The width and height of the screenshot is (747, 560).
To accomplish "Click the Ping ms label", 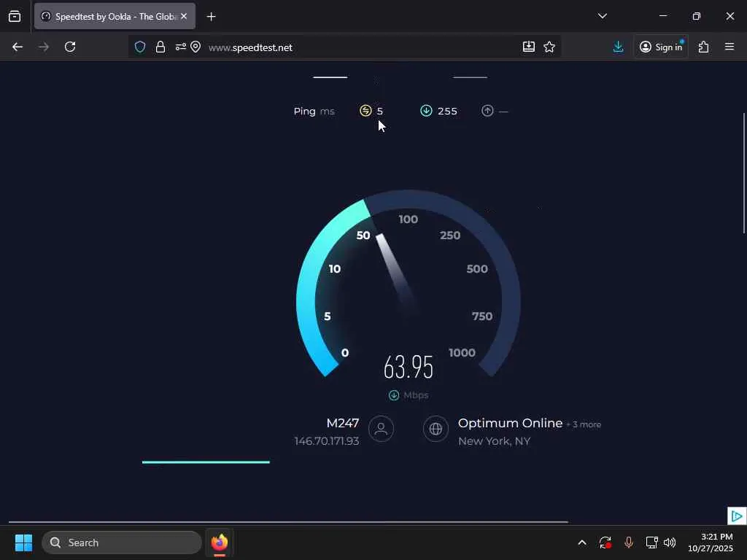I will (314, 112).
